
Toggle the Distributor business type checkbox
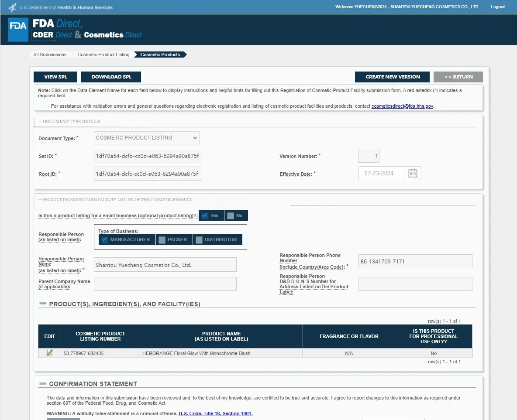pos(199,239)
